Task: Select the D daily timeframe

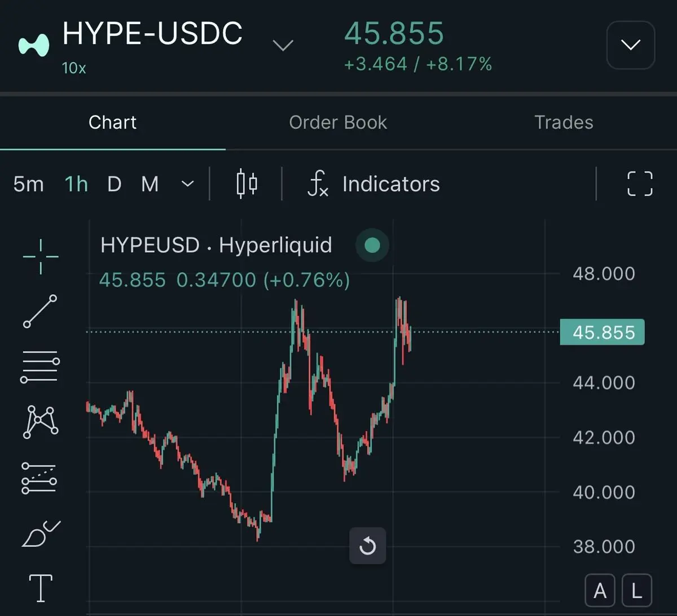Action: (x=114, y=184)
